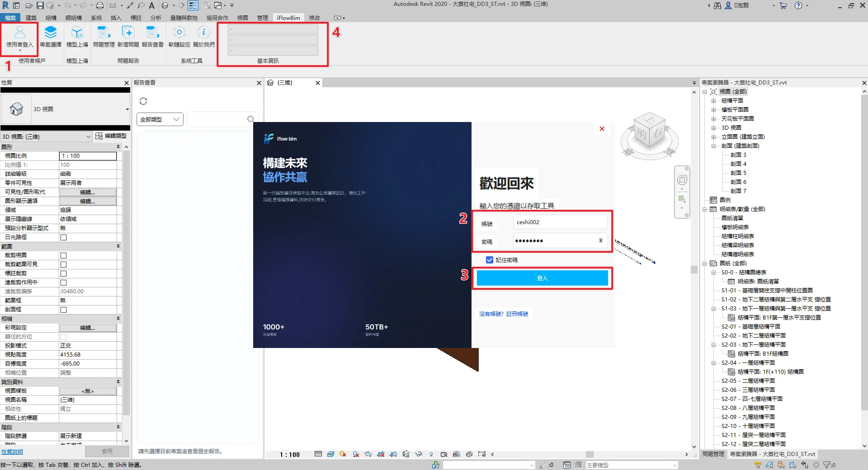Click the Save icon in quick access toolbar
The image size is (868, 470).
[x=40, y=5]
